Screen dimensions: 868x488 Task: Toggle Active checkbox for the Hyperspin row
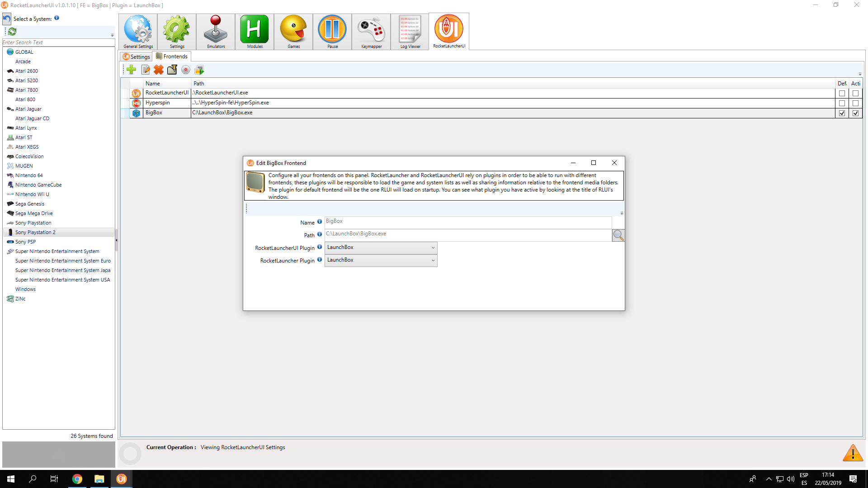click(x=855, y=103)
